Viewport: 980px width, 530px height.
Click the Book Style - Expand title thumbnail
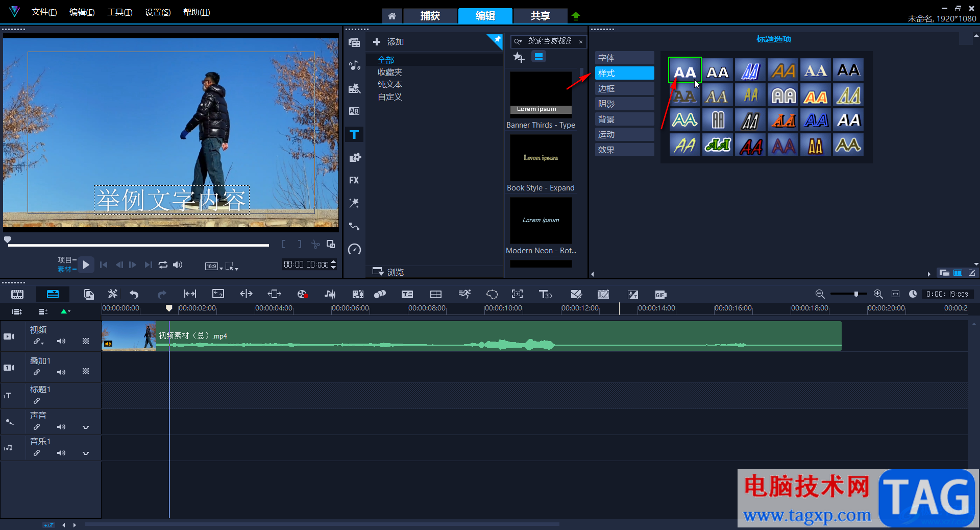tap(541, 158)
